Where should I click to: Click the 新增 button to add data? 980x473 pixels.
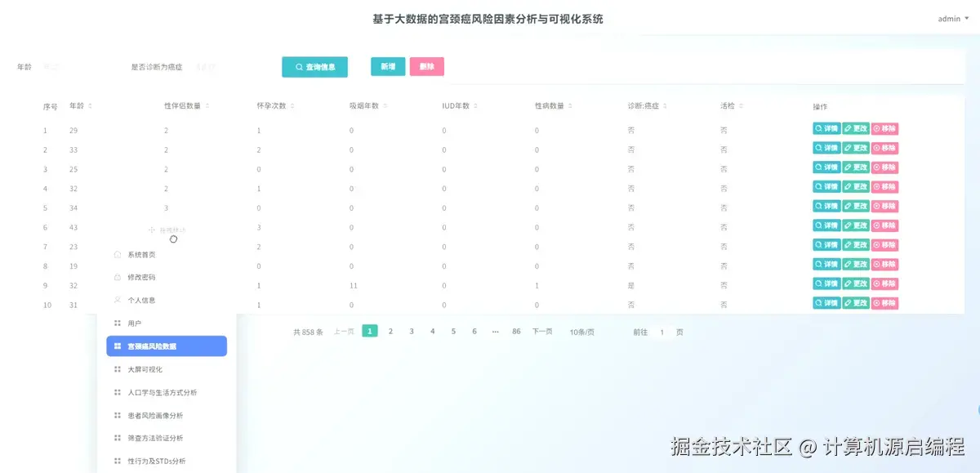point(386,67)
